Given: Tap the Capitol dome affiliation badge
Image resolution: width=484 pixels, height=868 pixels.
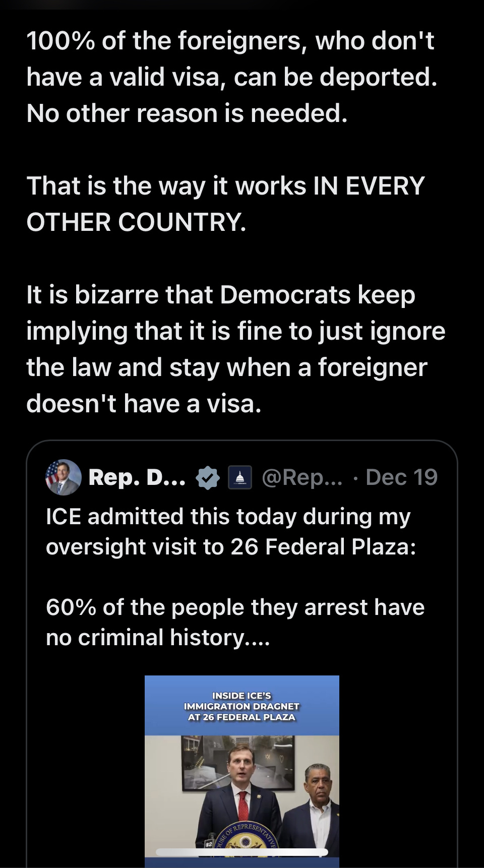Looking at the screenshot, I should pos(240,478).
